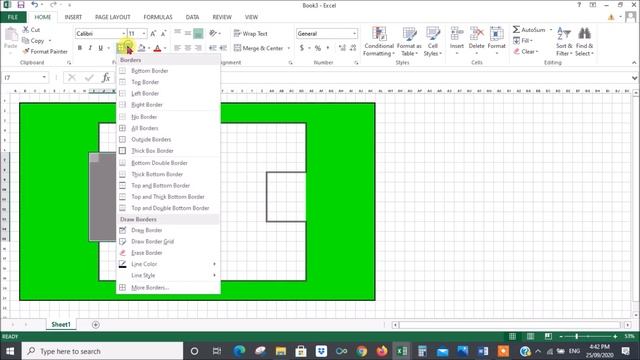640x360 pixels.
Task: Expand the Line Color submenu
Action: (x=168, y=264)
